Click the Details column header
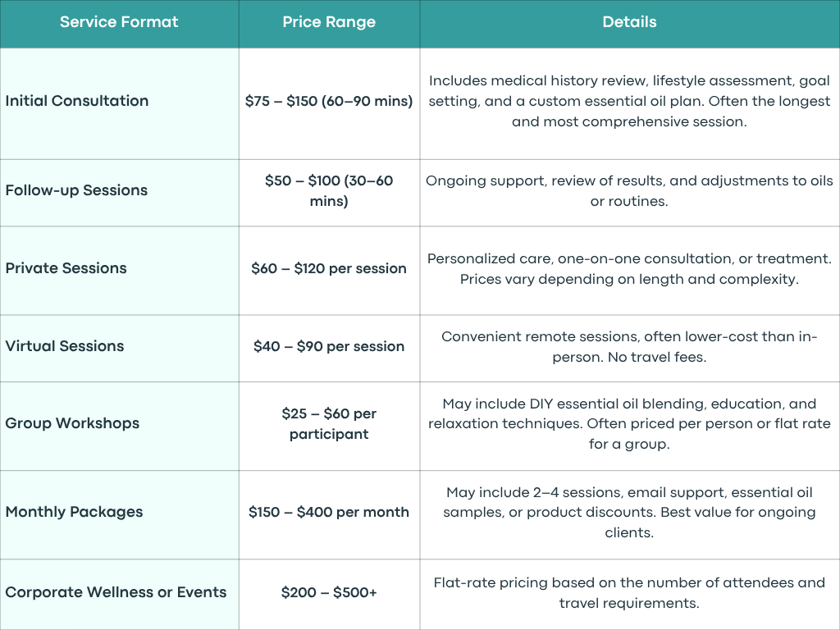 point(629,22)
